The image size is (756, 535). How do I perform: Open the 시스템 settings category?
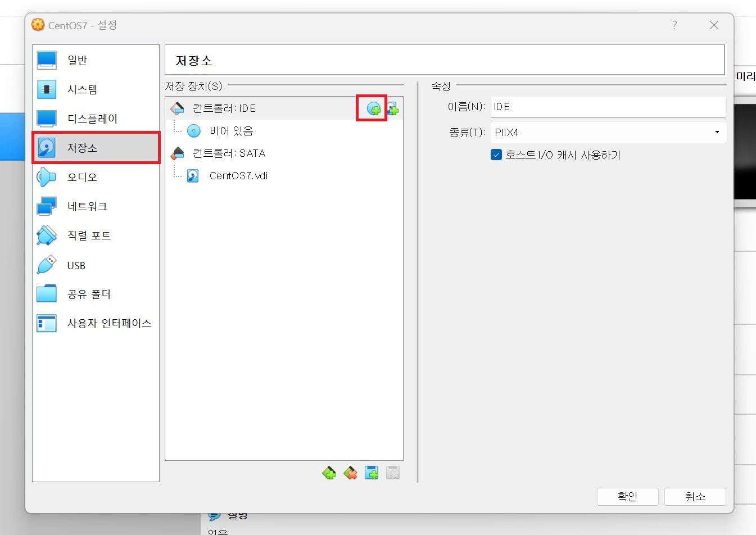96,89
